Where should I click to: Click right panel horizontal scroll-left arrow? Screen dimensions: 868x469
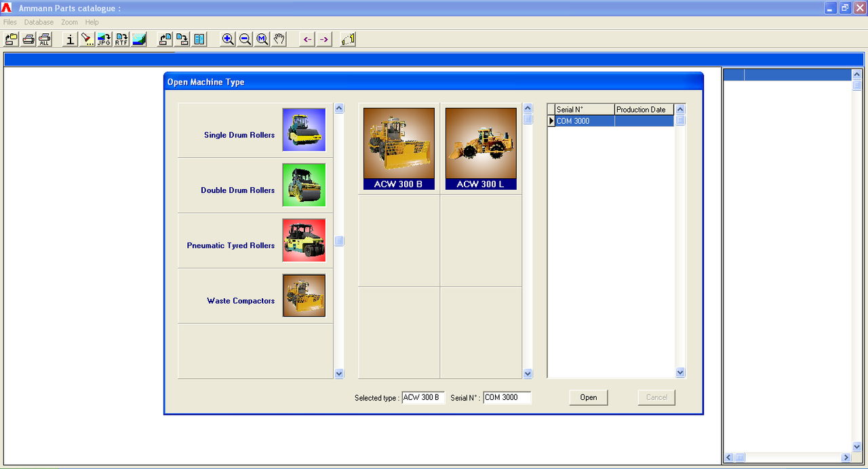click(729, 458)
